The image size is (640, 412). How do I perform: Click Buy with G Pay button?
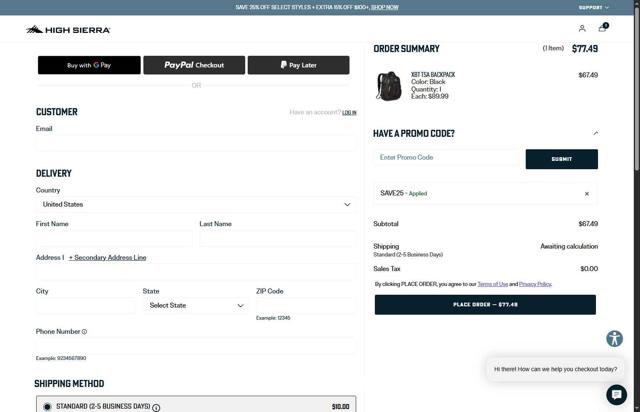pyautogui.click(x=89, y=65)
